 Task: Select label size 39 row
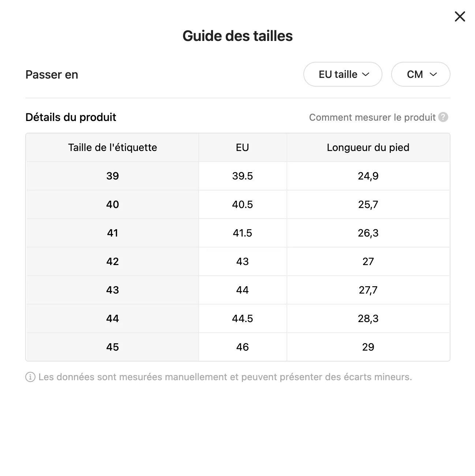click(x=112, y=176)
